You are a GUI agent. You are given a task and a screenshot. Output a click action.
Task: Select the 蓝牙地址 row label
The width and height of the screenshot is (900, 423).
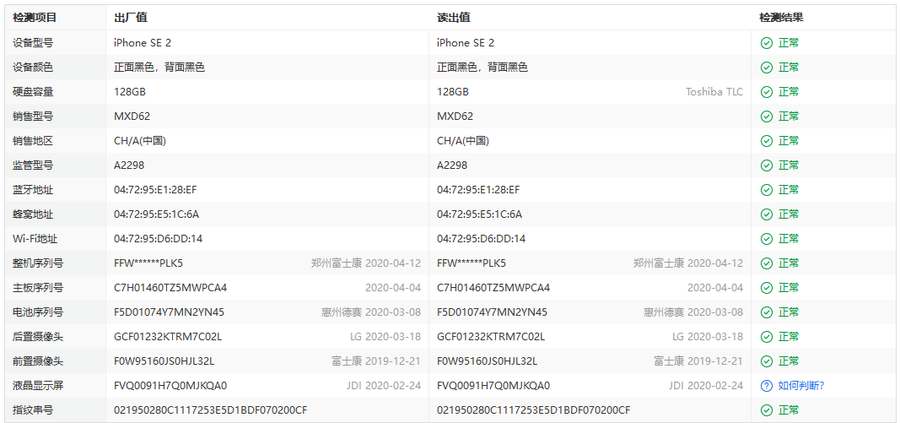33,190
